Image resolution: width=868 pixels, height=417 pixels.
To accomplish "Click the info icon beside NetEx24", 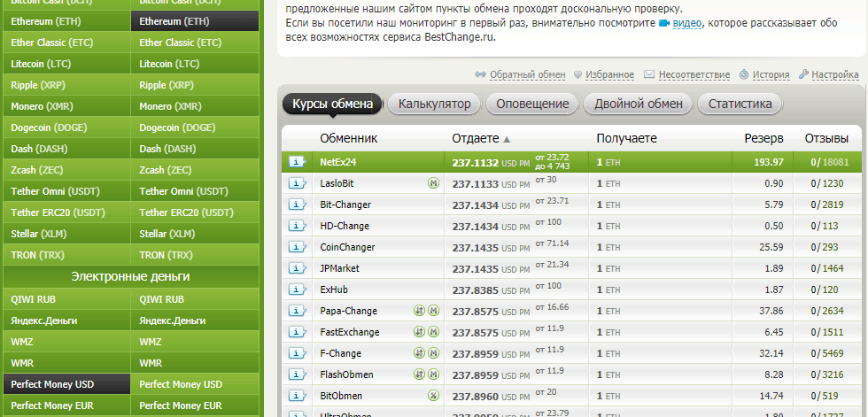I will click(x=296, y=162).
